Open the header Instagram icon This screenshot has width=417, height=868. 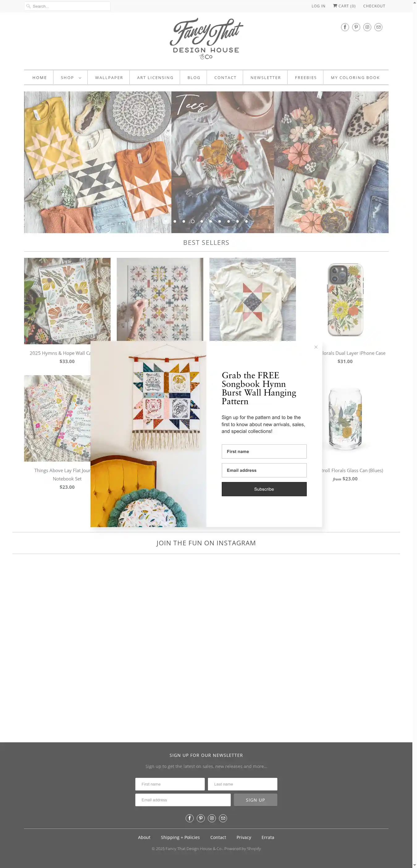pyautogui.click(x=367, y=27)
